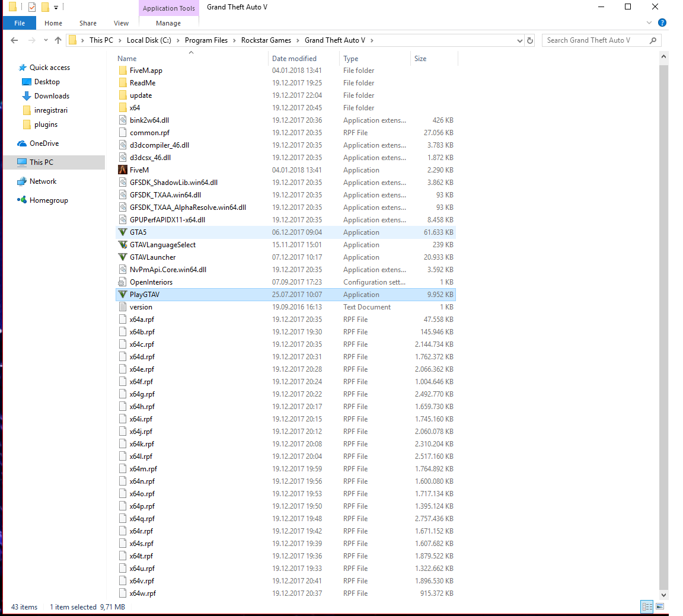Click the Search Grand Theft Auto V box
The width and height of the screenshot is (683, 616).
click(x=602, y=40)
